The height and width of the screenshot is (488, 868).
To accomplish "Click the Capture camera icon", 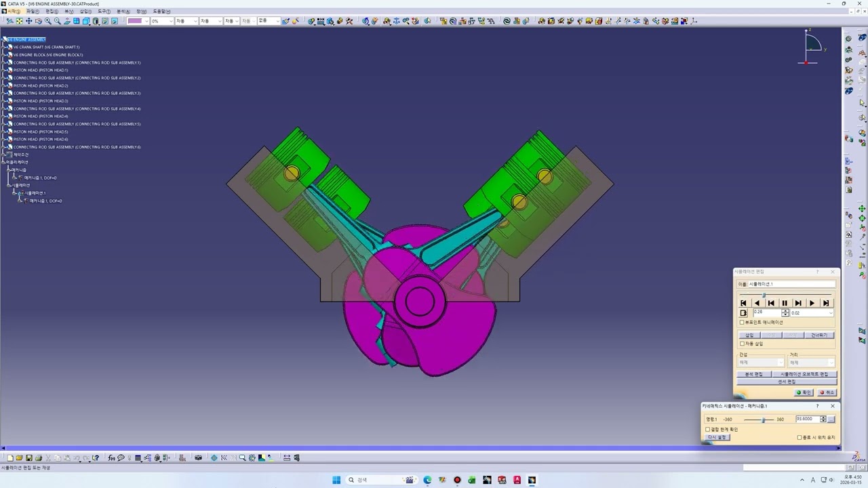I will 198,457.
